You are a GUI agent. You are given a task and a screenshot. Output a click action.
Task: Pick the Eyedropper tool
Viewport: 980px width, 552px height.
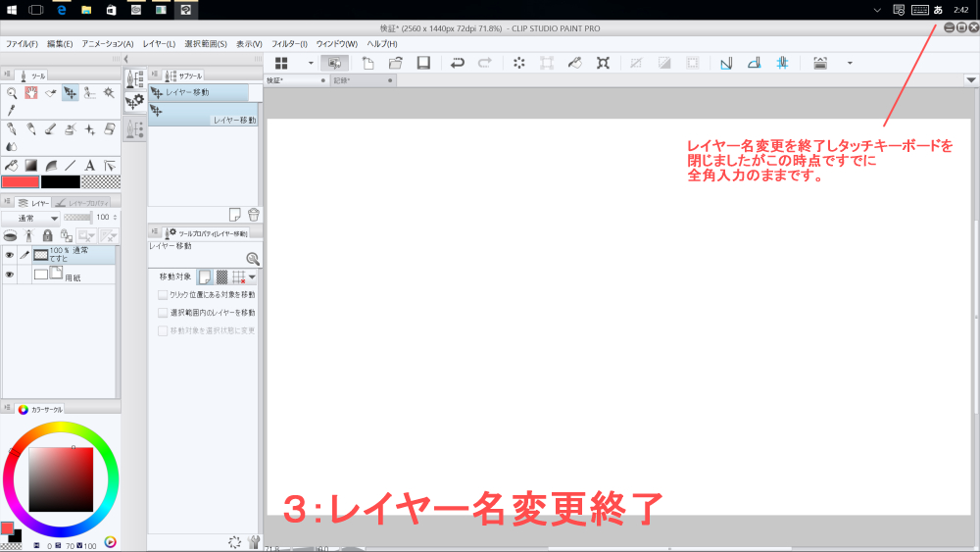tap(12, 111)
